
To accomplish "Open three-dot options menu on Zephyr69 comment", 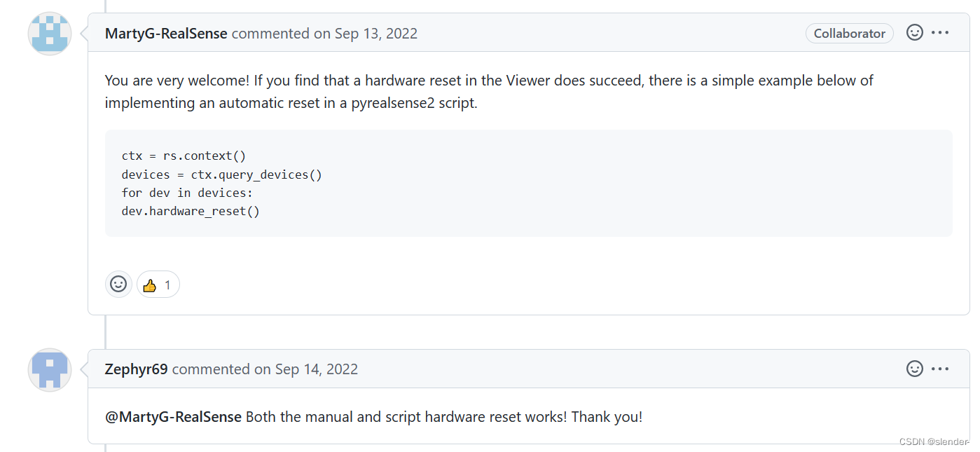I will pos(940,369).
